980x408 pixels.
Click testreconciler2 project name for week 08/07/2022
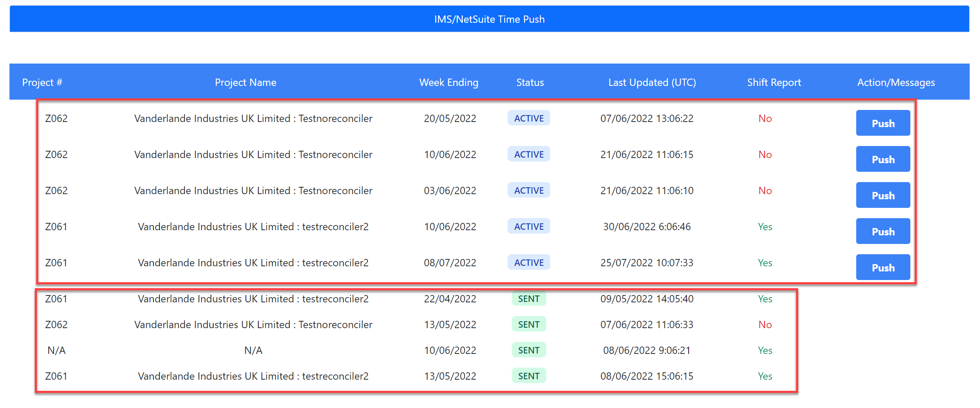coord(253,263)
